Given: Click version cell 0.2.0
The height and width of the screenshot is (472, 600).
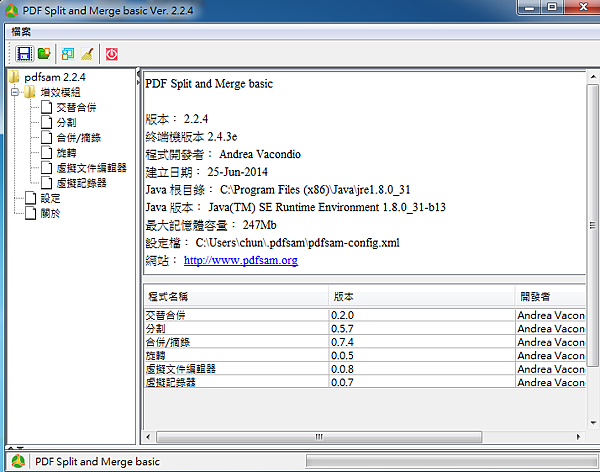Looking at the screenshot, I should coord(422,315).
